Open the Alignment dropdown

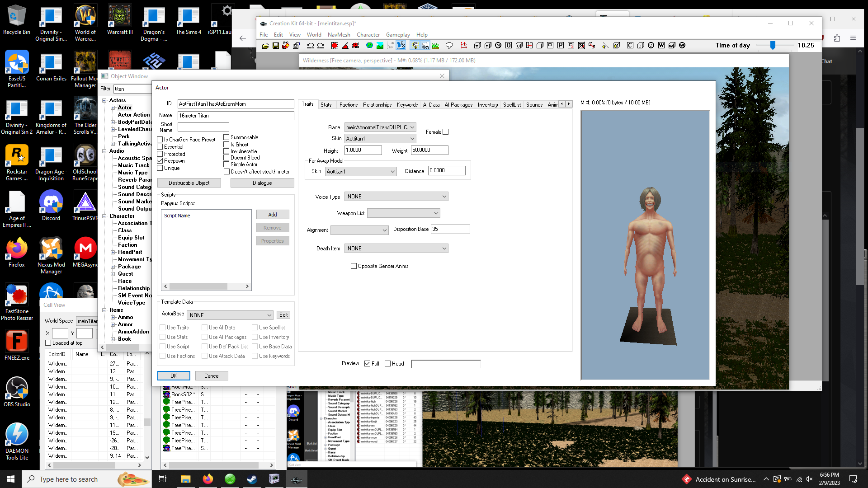[x=359, y=230]
